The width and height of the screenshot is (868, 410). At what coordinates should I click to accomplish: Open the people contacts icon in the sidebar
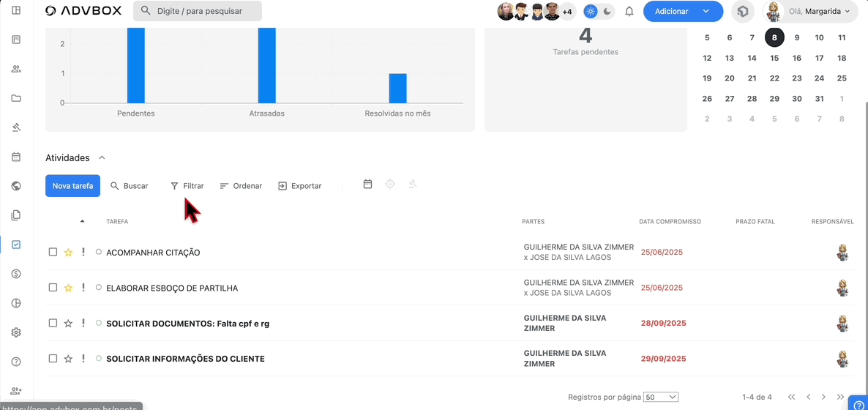(x=16, y=69)
